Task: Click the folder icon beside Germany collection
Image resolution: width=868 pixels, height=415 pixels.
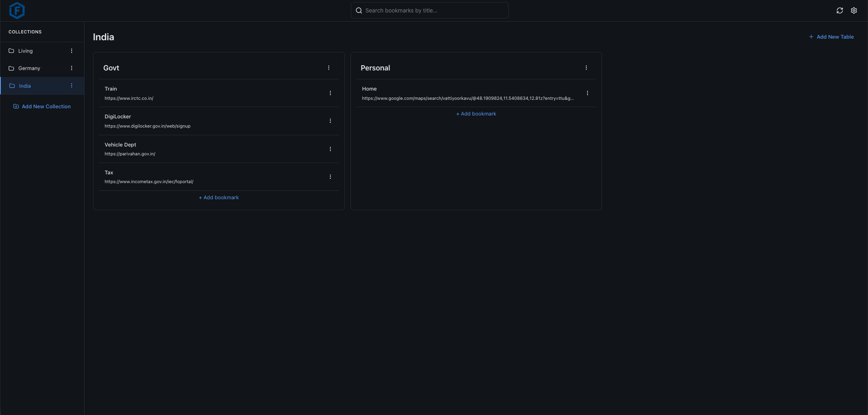Action: (x=11, y=68)
